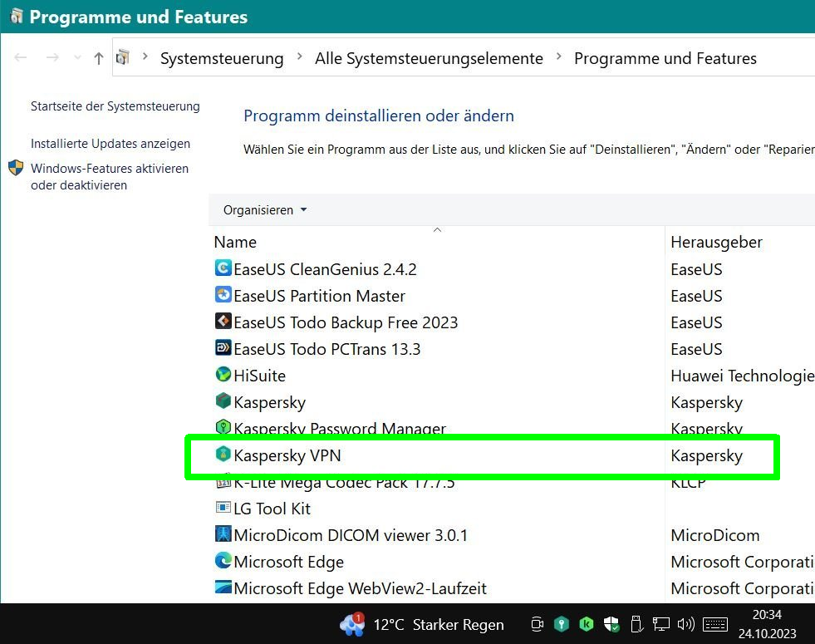This screenshot has height=644, width=815.
Task: Expand chevron after Systemsteuerung breadcrumb
Action: point(299,57)
